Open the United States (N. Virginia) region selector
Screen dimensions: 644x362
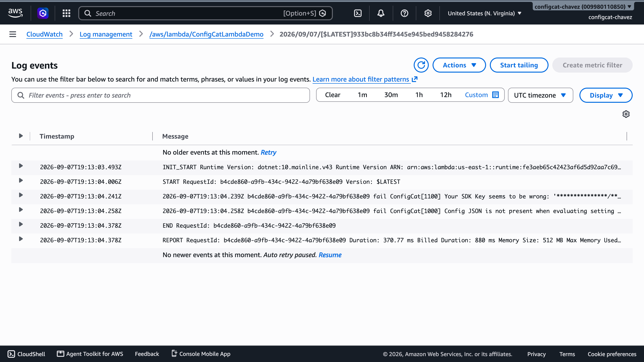[484, 13]
